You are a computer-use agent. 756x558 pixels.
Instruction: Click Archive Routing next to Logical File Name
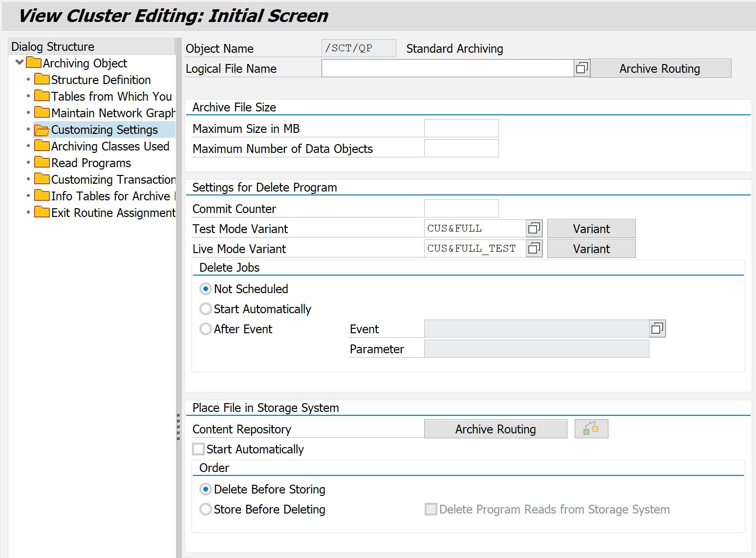[660, 68]
